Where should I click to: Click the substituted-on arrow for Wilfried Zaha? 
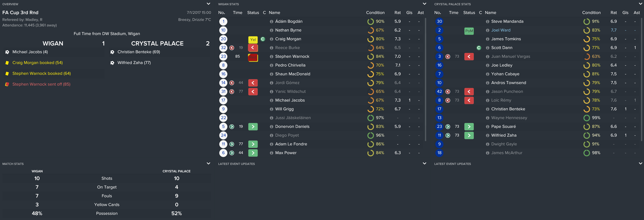coord(469,135)
